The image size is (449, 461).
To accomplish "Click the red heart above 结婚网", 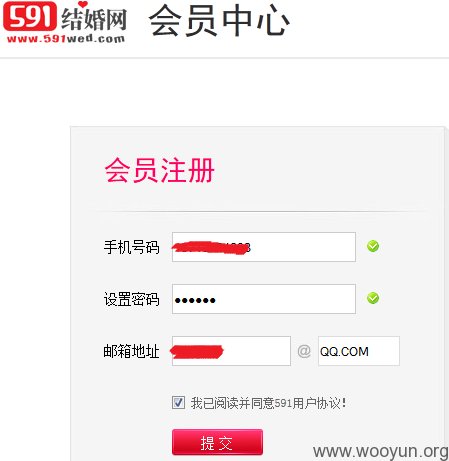I will (x=83, y=4).
